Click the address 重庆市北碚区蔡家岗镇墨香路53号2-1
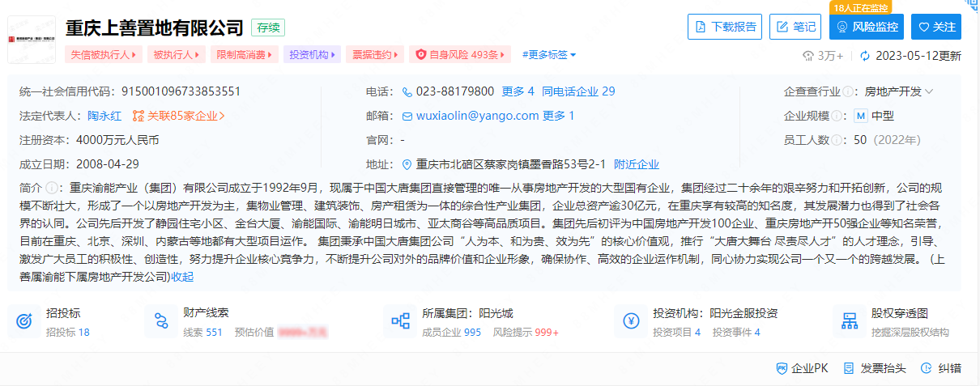980x386 pixels. tap(511, 164)
